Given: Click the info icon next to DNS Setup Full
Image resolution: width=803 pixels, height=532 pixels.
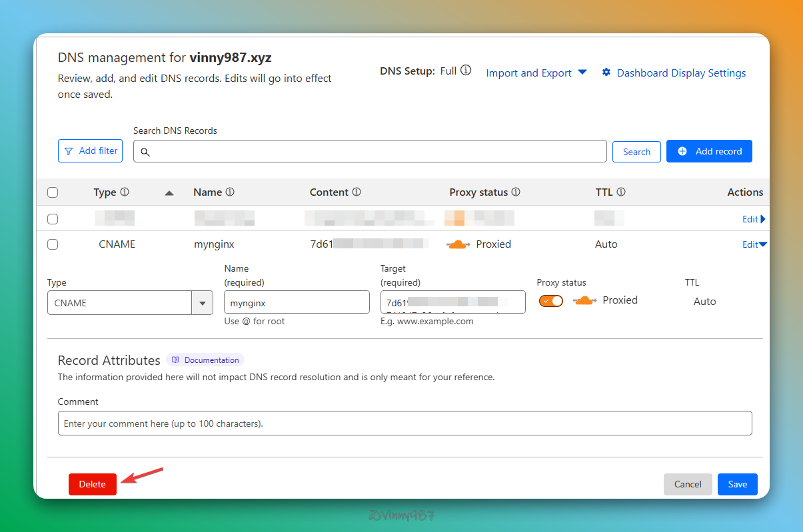Looking at the screenshot, I should [466, 71].
